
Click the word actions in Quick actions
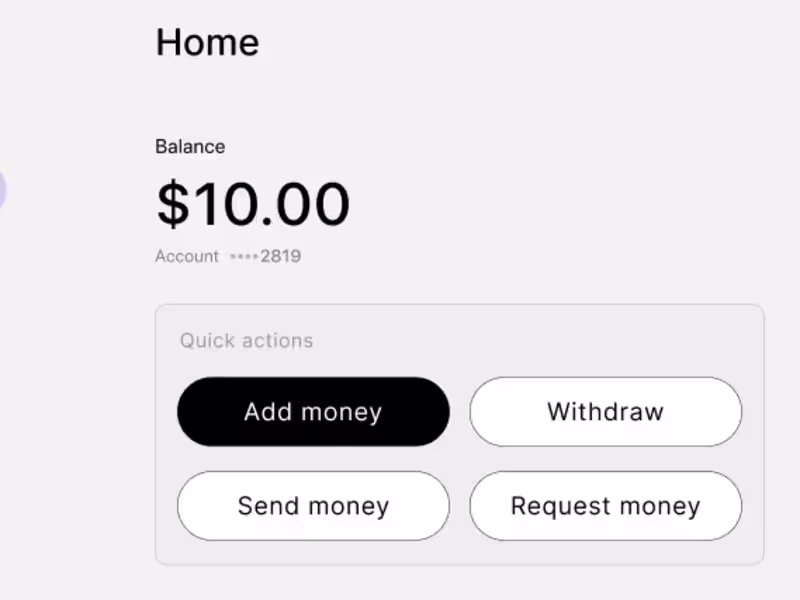[278, 340]
